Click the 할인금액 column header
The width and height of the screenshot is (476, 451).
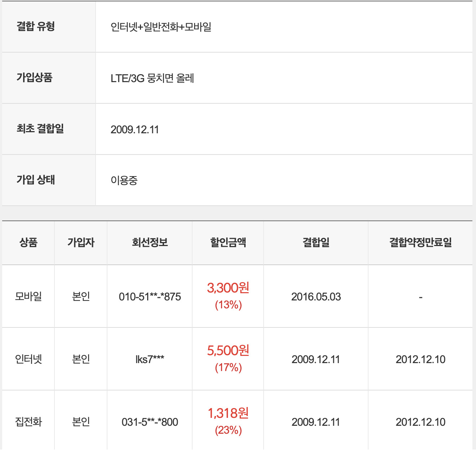click(x=228, y=242)
